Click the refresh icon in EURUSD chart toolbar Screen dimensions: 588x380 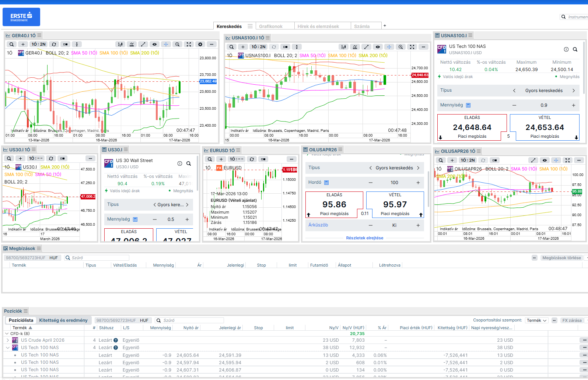[252, 159]
